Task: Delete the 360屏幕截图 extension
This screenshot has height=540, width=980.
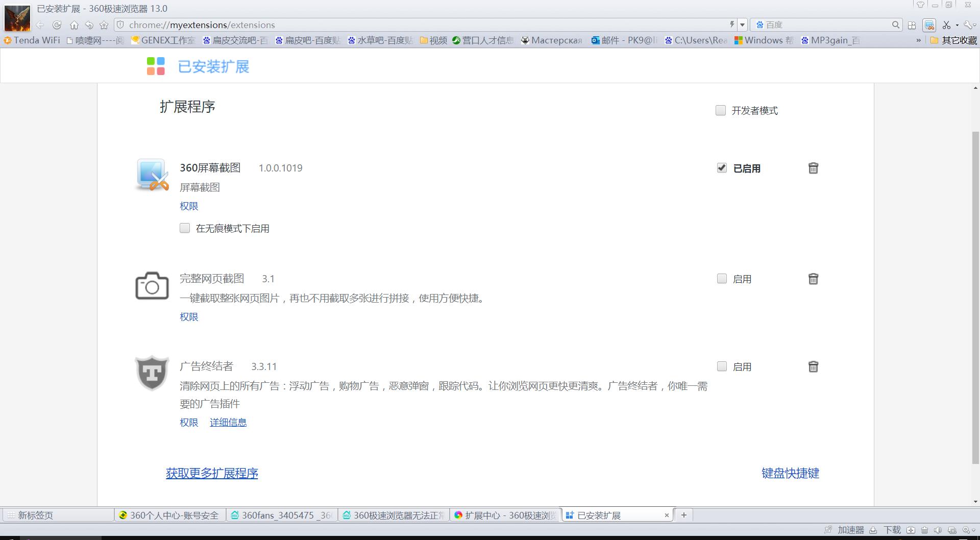Action: click(814, 168)
